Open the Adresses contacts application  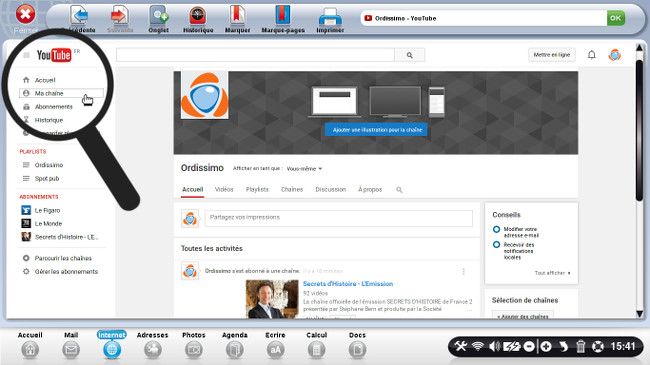pos(153,350)
